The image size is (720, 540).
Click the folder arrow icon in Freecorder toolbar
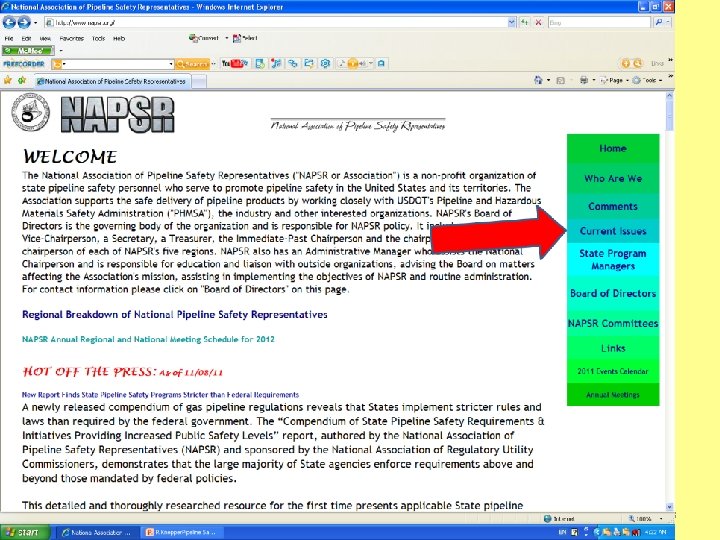pos(309,63)
